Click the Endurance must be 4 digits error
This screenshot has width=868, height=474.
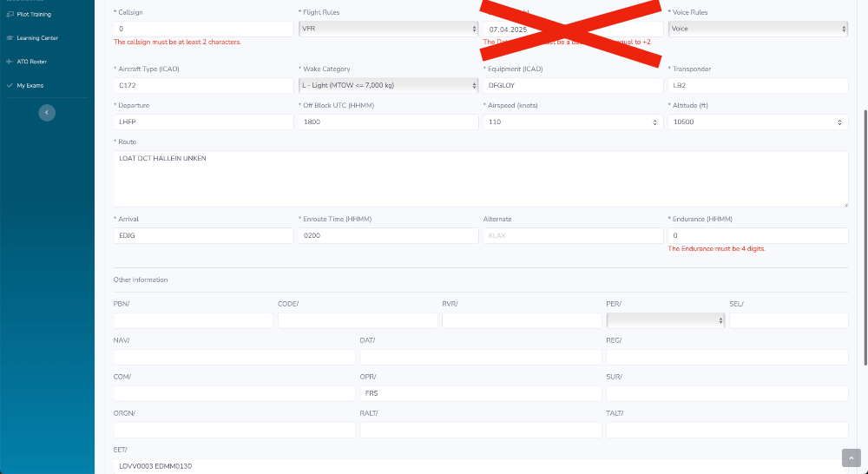click(716, 249)
